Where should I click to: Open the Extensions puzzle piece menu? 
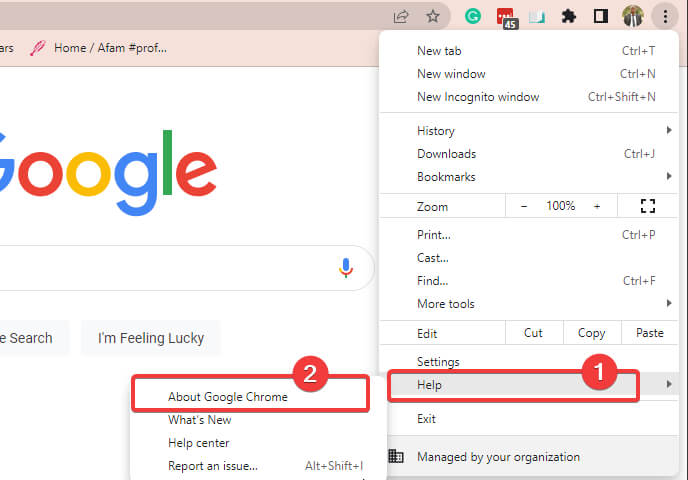[x=569, y=17]
